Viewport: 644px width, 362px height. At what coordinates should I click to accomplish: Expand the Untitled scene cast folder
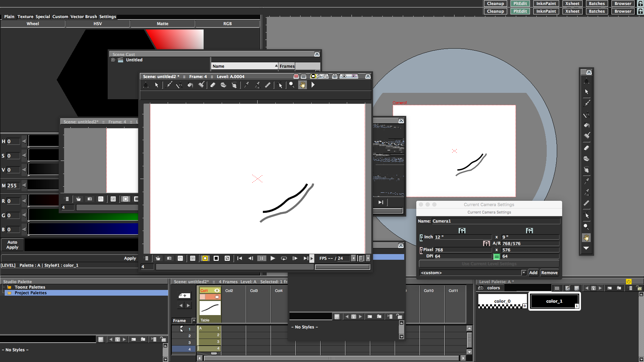coord(113,60)
